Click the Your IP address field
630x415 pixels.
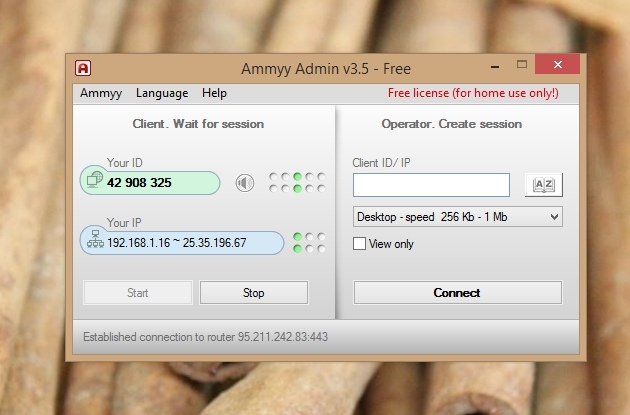(182, 243)
